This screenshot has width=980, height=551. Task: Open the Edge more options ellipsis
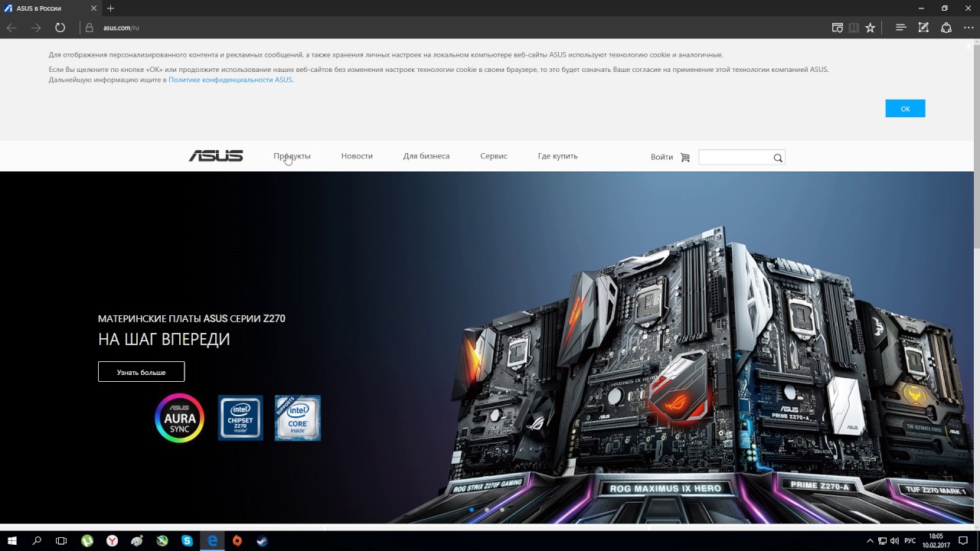[969, 28]
